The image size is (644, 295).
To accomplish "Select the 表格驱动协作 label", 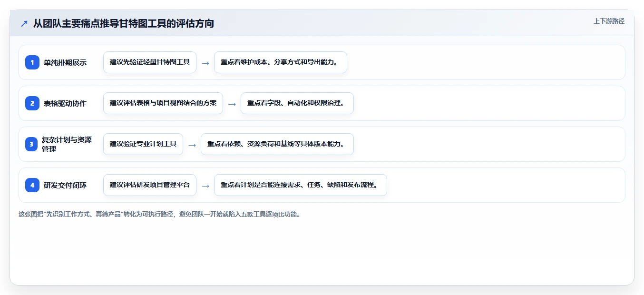I will click(65, 103).
